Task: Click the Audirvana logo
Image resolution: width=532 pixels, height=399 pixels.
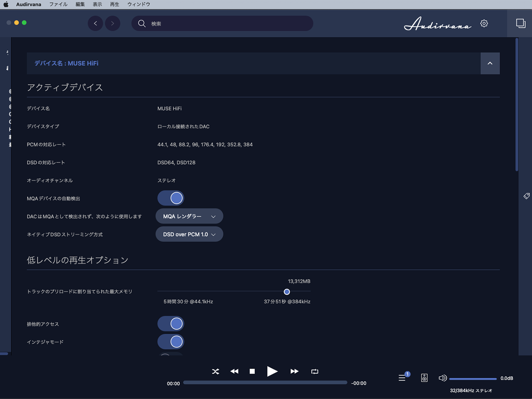Action: tap(438, 24)
